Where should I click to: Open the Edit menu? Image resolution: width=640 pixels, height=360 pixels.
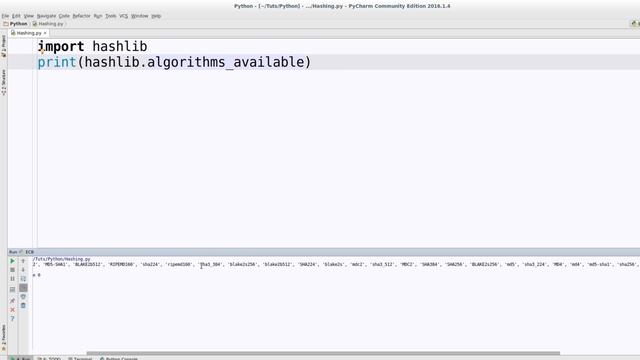click(x=16, y=16)
